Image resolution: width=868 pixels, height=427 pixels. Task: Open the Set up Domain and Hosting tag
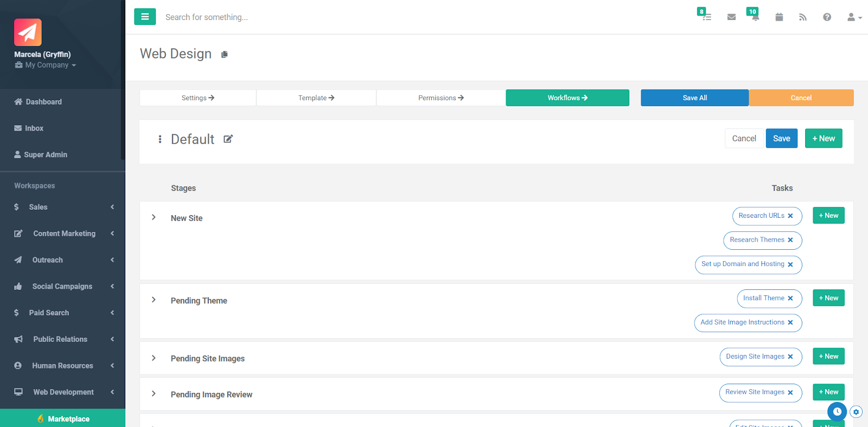pyautogui.click(x=743, y=264)
